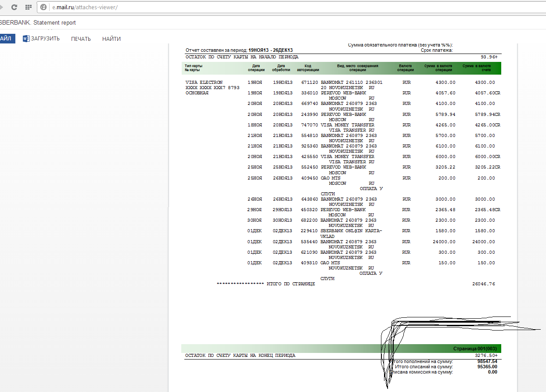
Task: Open the browser apps grid icon
Action: 29,7
